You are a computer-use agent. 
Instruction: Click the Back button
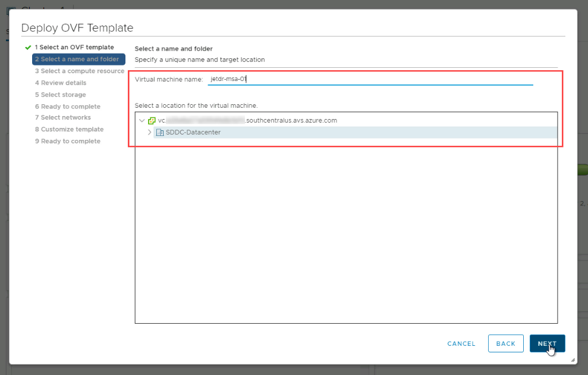(505, 343)
